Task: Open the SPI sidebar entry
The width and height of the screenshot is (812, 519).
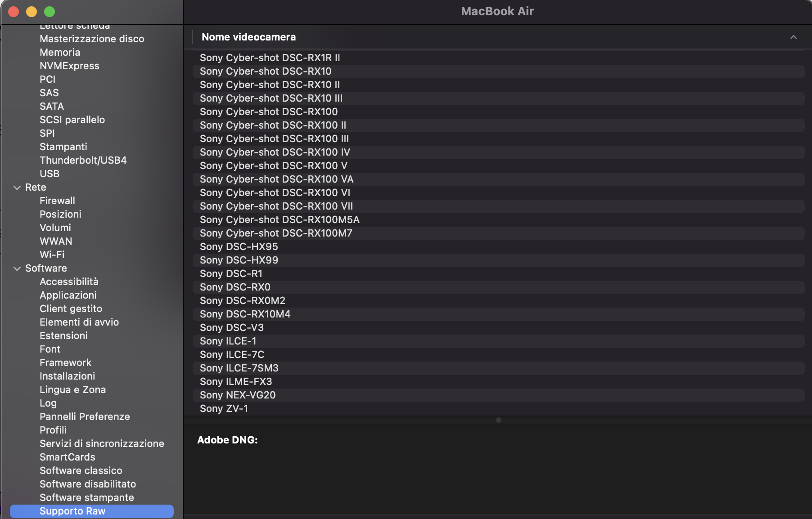Action: coord(47,134)
